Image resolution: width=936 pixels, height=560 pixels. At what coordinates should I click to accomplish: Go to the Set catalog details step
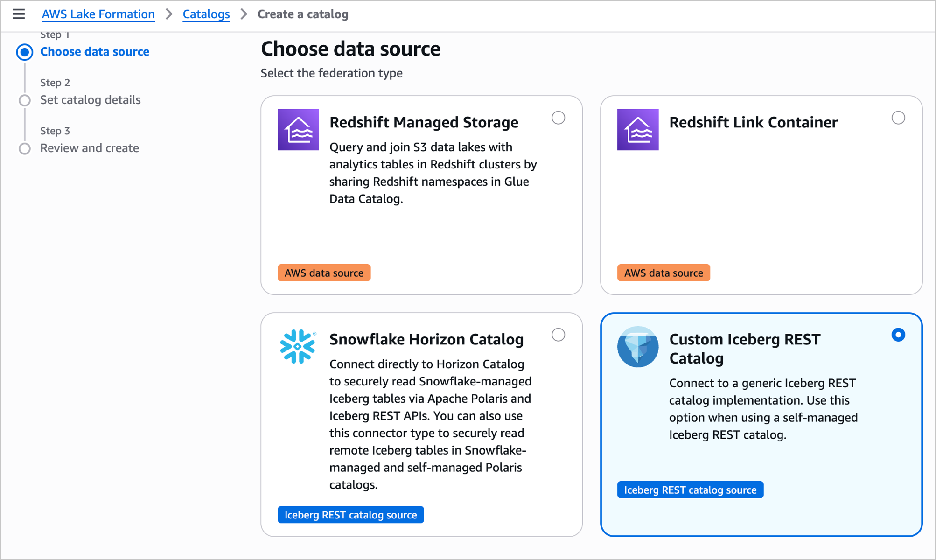coord(91,100)
